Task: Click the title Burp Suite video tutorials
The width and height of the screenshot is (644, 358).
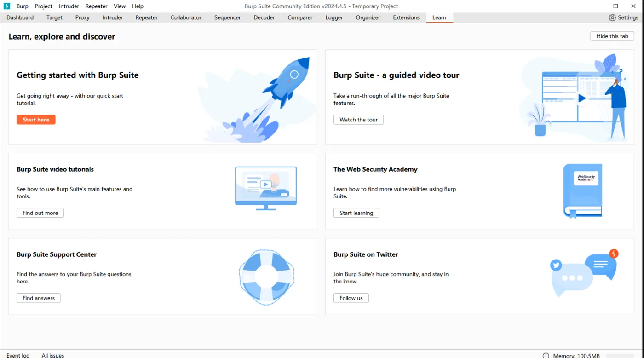Action: click(x=55, y=169)
